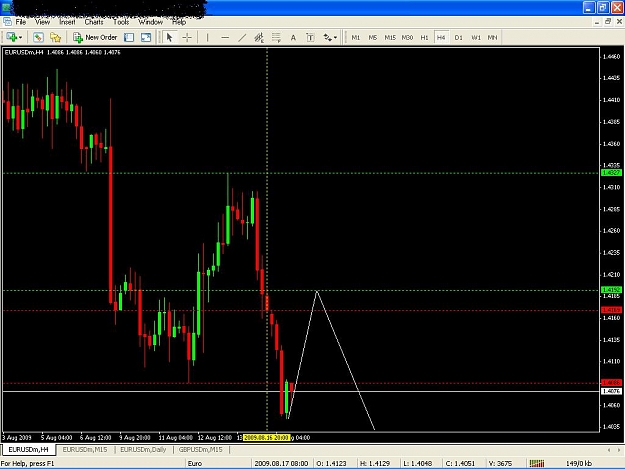
Task: Switch to the EURUSDm,M15 chart tab
Action: (85, 449)
